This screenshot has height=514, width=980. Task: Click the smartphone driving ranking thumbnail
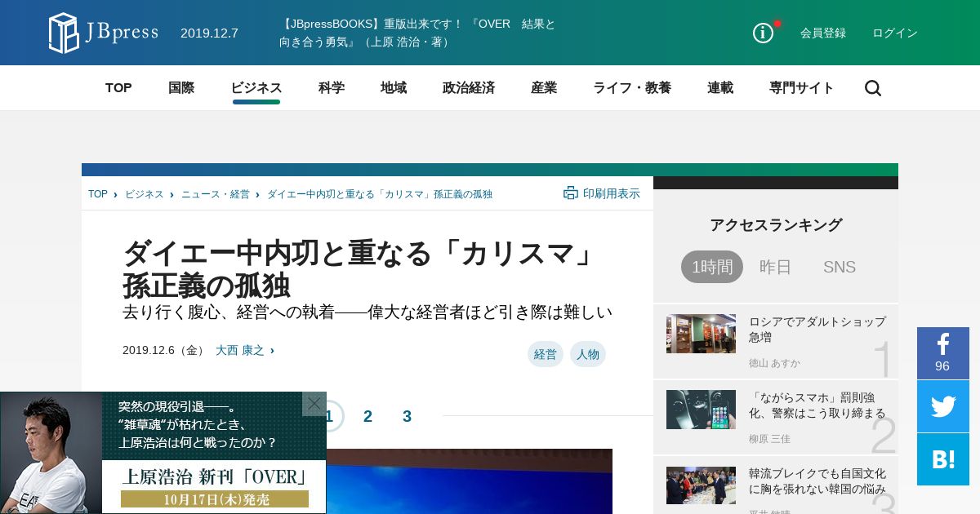pos(701,410)
